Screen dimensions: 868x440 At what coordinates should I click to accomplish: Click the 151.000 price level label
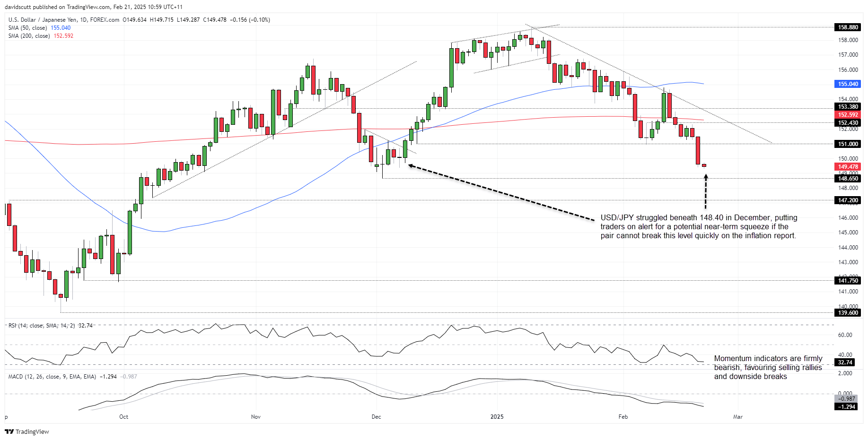point(848,144)
